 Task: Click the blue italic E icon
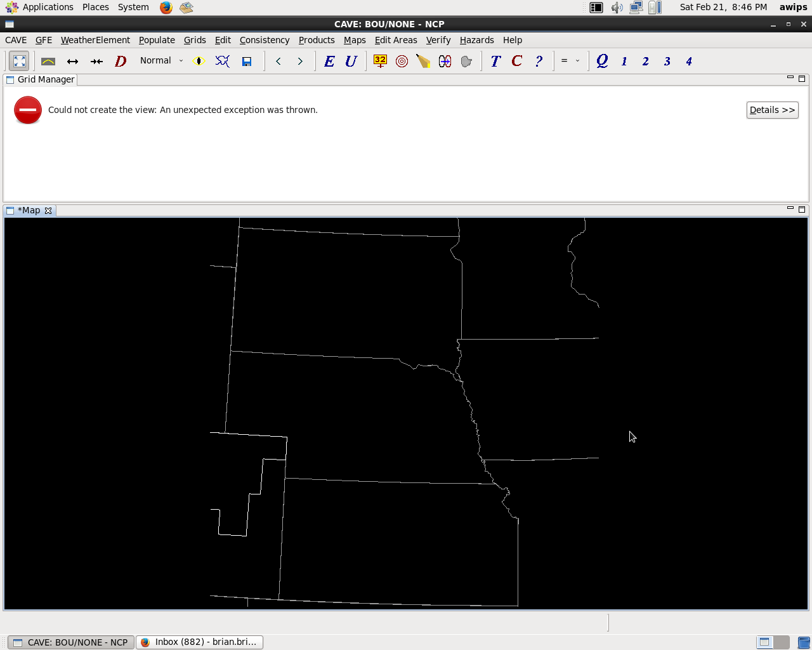329,62
